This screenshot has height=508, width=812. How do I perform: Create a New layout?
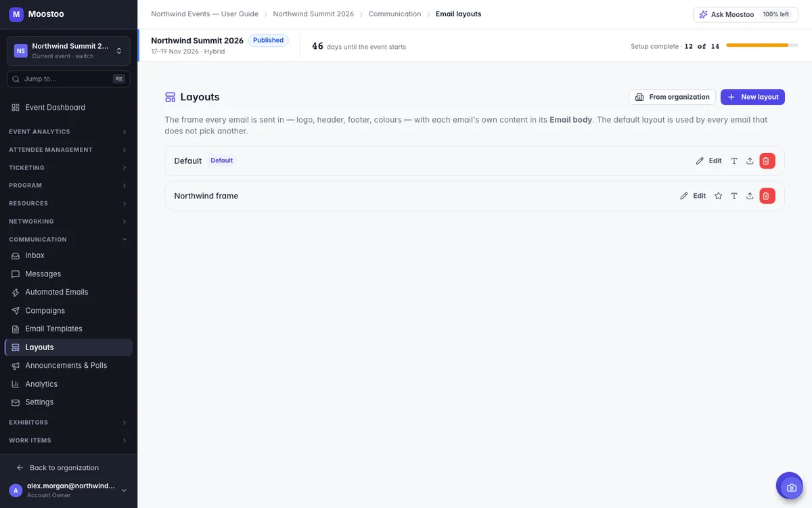[752, 97]
